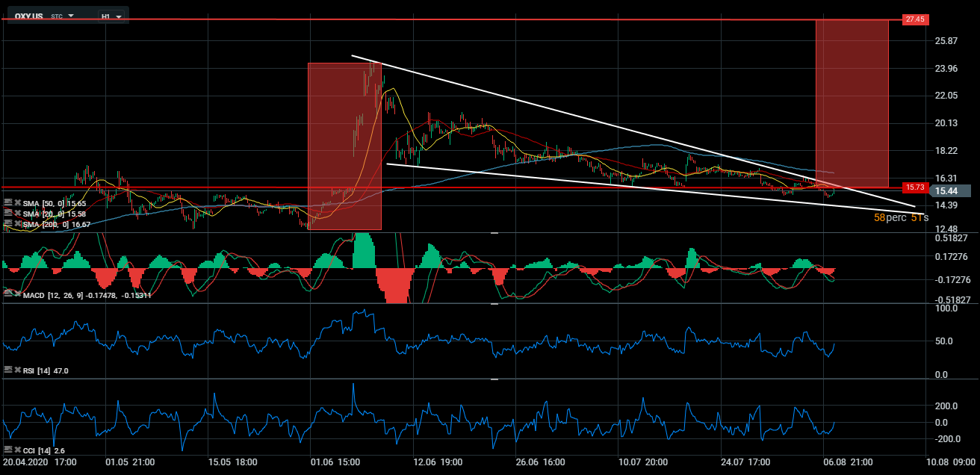Click the OXY.US symbol name
980x475 pixels.
pyautogui.click(x=28, y=16)
